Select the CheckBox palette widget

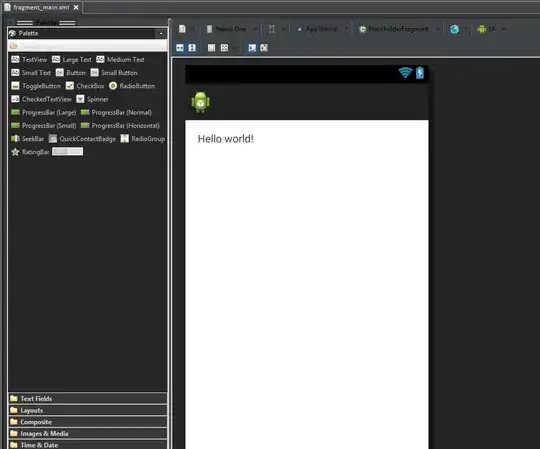click(85, 86)
